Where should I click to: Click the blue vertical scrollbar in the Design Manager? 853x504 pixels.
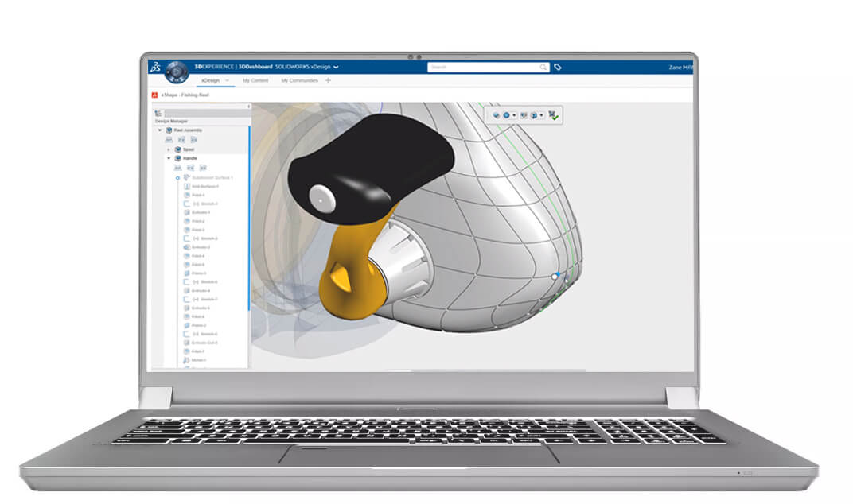click(x=250, y=219)
